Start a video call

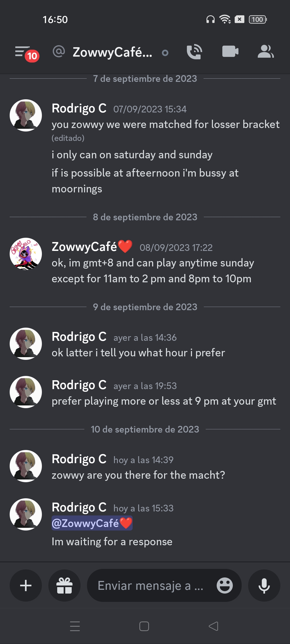[x=230, y=51]
